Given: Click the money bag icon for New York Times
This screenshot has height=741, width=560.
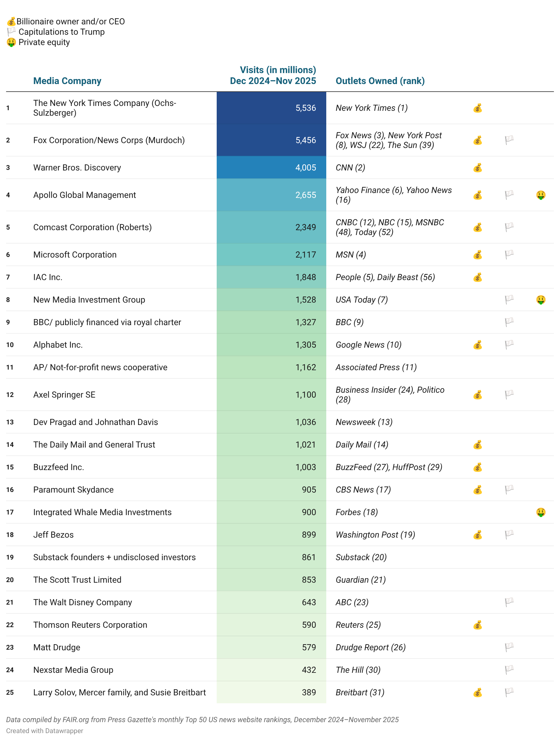Looking at the screenshot, I should 477,108.
